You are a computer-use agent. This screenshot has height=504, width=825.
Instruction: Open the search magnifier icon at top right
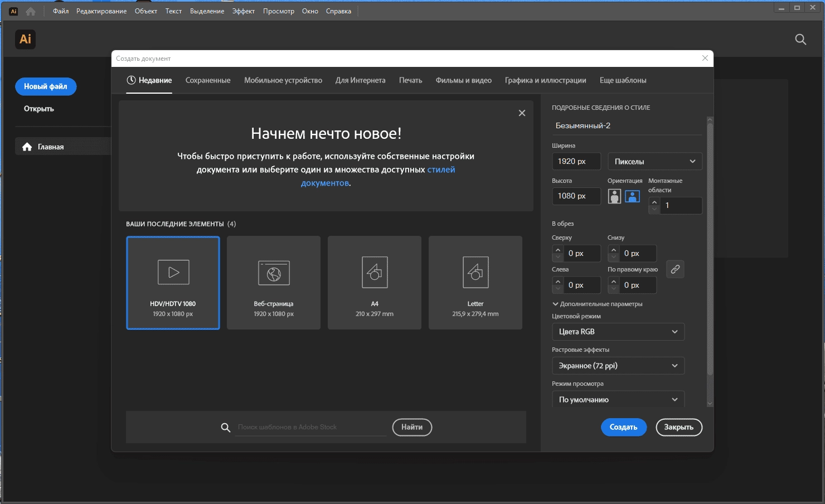[x=800, y=39]
